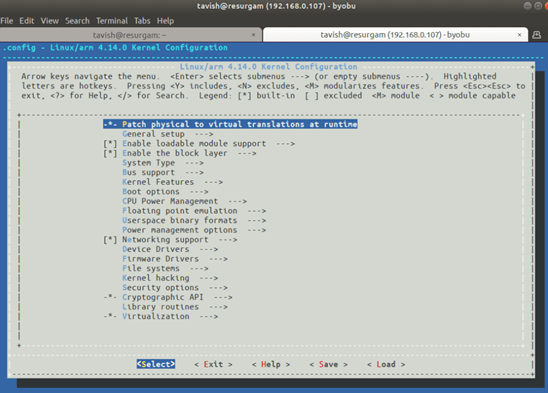
Task: Open the General setup submenu
Action: 167,134
